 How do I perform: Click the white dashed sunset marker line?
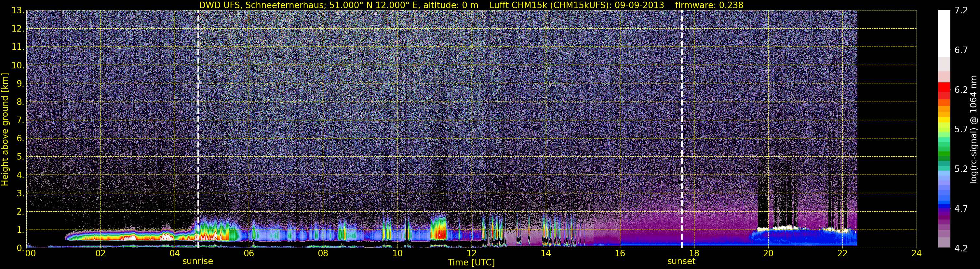click(x=682, y=129)
